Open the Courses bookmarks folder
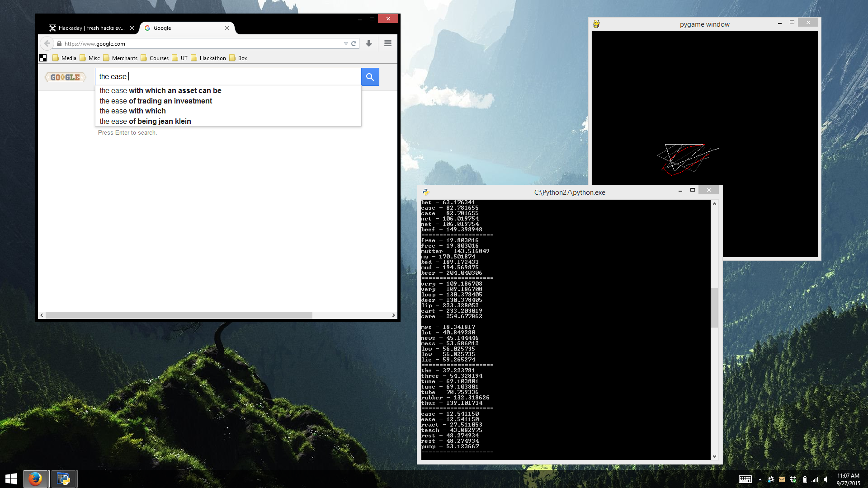The image size is (868, 488). pos(155,58)
